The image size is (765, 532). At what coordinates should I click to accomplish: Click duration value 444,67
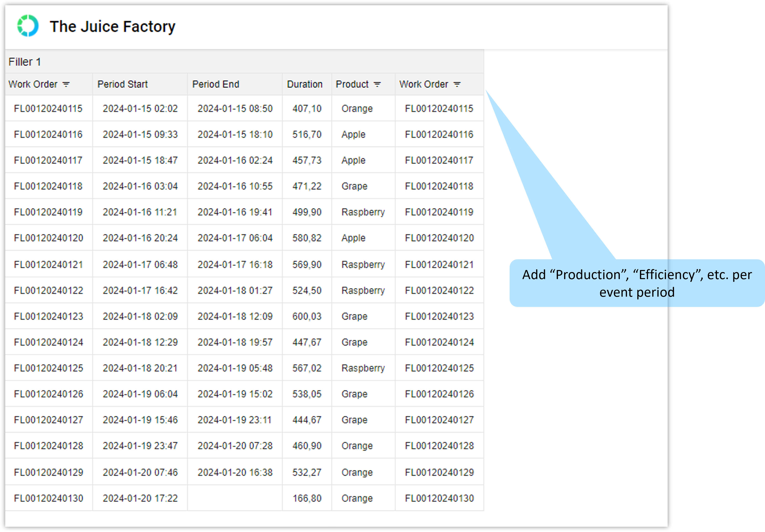coord(307,420)
